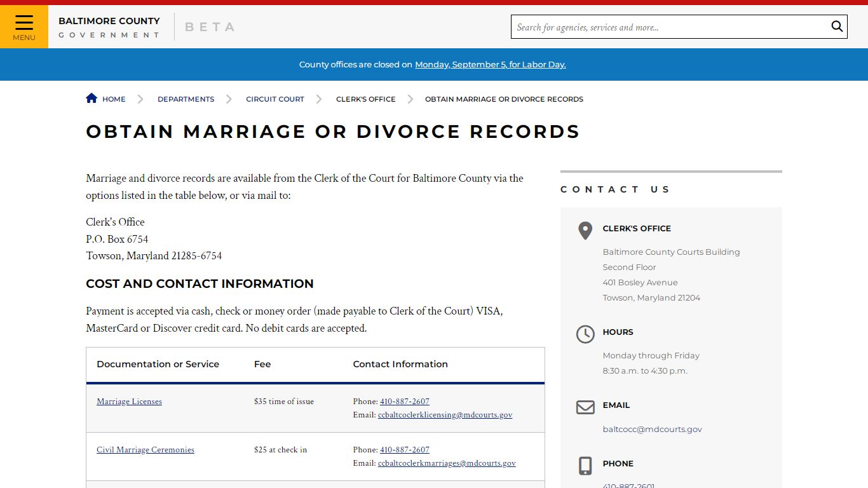The width and height of the screenshot is (868, 488).
Task: Open the Marriage Licenses link
Action: click(129, 402)
